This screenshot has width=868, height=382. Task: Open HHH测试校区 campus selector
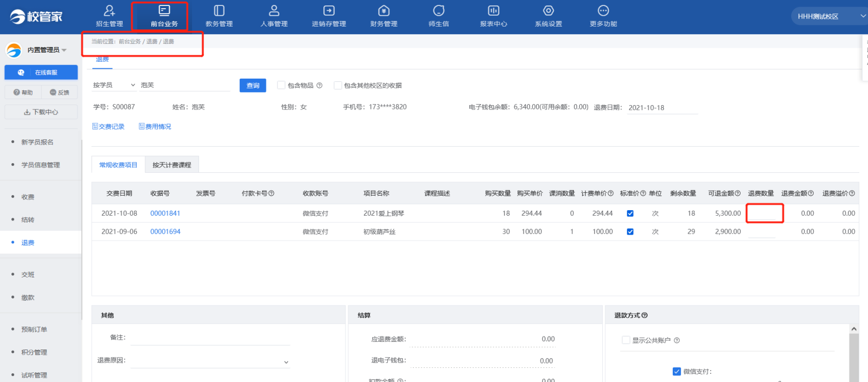pos(829,16)
